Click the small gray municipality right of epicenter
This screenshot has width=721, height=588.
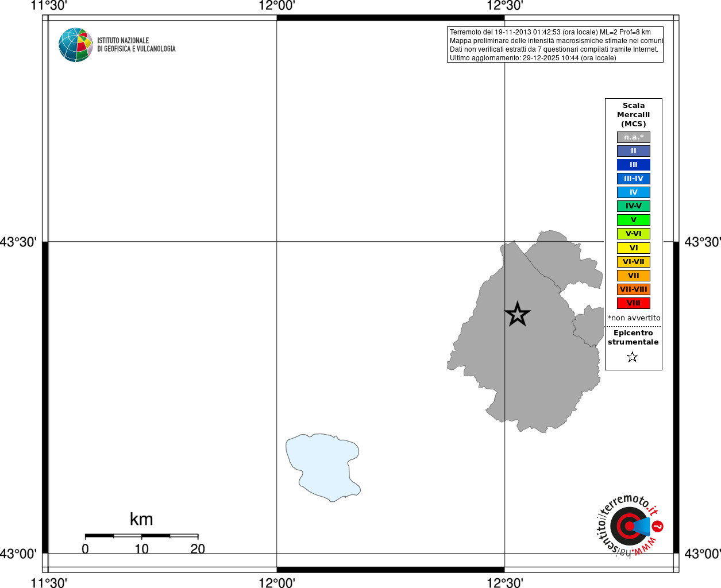coord(588,326)
